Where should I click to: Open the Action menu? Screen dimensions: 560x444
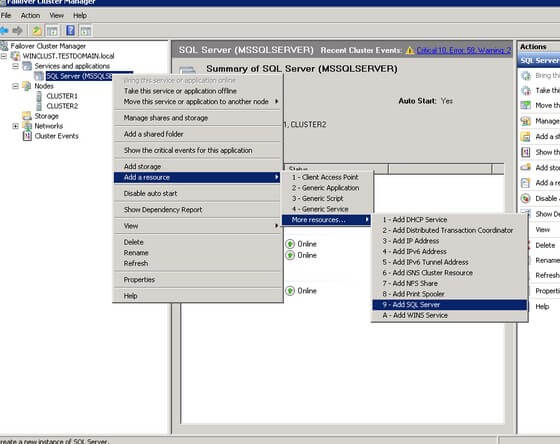coord(30,15)
